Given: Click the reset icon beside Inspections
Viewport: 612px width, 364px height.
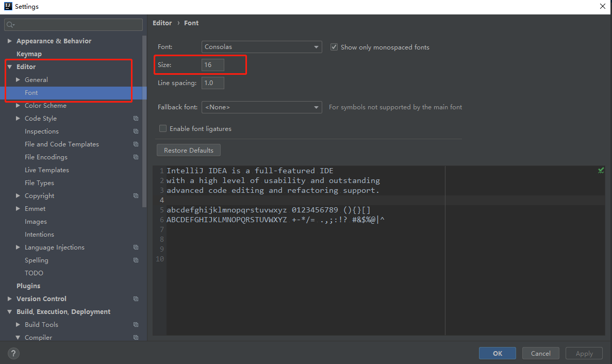Looking at the screenshot, I should click(x=136, y=131).
